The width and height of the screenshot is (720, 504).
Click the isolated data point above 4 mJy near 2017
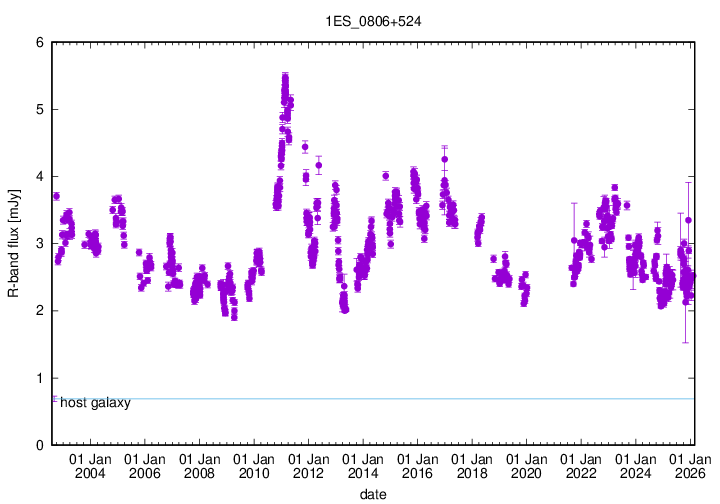(x=444, y=159)
